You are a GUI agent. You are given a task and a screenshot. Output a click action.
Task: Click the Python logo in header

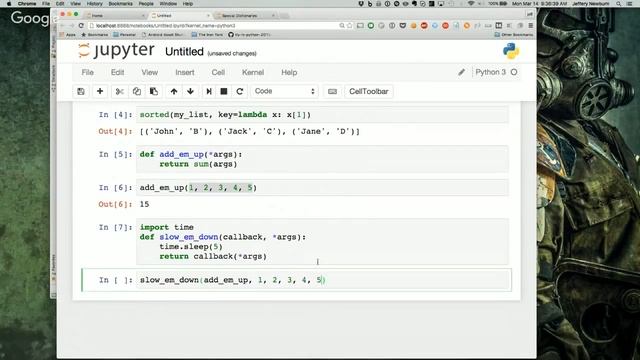click(x=511, y=51)
